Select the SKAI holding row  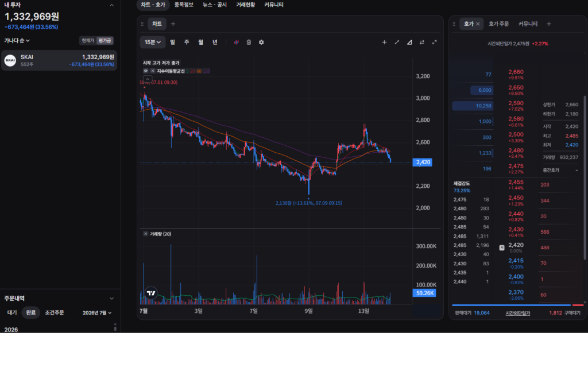tap(59, 60)
